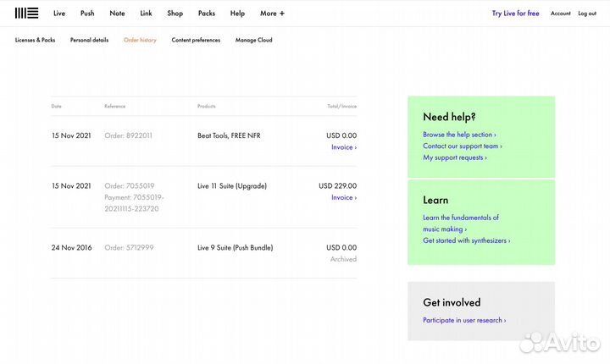Click the Help navigation item

click(237, 14)
